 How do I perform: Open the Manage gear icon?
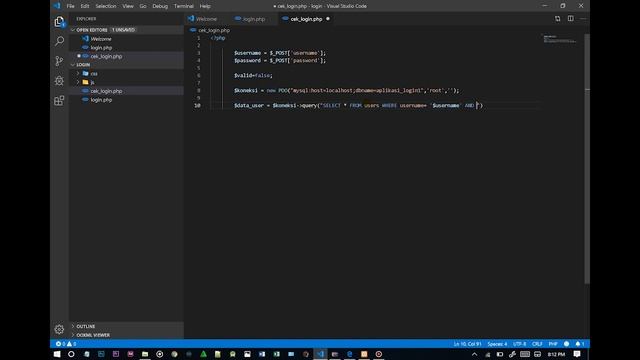(59, 329)
